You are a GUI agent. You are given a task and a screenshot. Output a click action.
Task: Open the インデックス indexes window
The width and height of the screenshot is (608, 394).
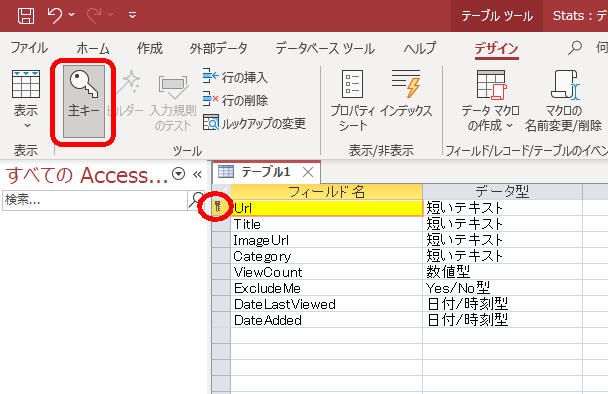point(406,94)
